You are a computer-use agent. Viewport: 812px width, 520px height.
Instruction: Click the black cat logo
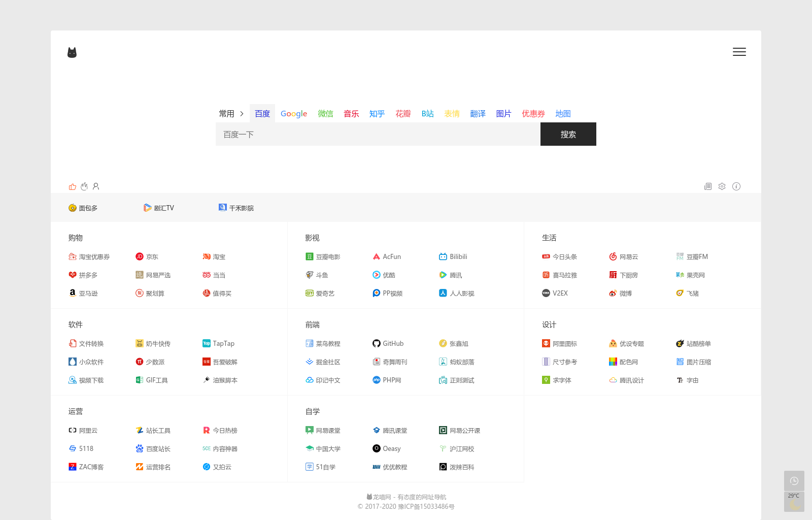pyautogui.click(x=72, y=52)
